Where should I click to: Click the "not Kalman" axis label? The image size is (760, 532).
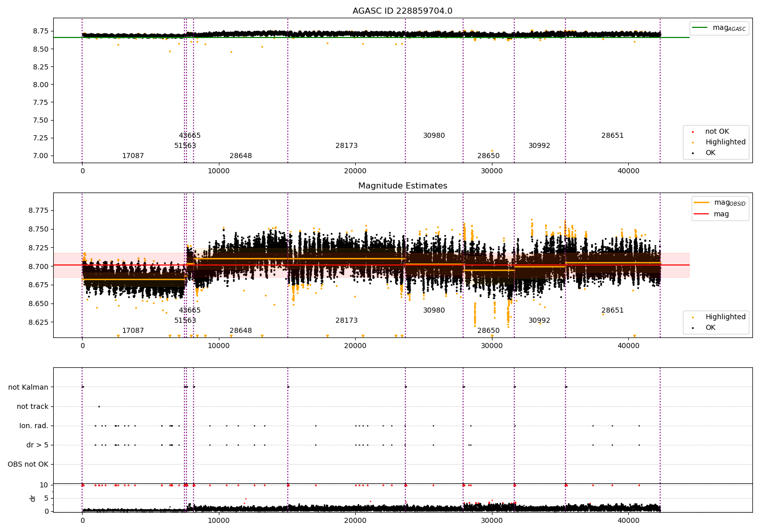(28, 387)
